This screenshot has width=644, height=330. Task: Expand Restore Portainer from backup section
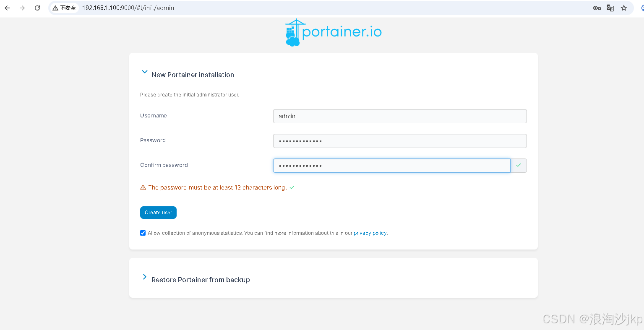point(144,277)
